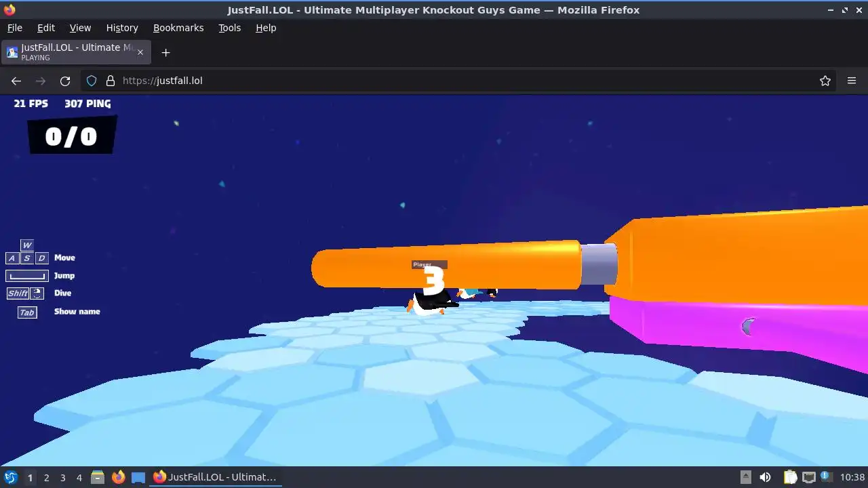This screenshot has width=868, height=488.
Task: Click the W key hint icon
Action: pyautogui.click(x=27, y=245)
